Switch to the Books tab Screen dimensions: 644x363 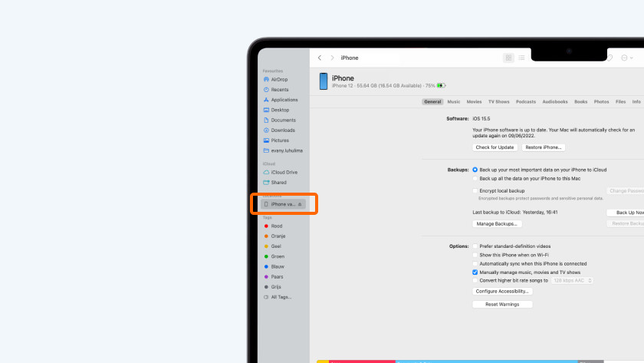point(581,101)
